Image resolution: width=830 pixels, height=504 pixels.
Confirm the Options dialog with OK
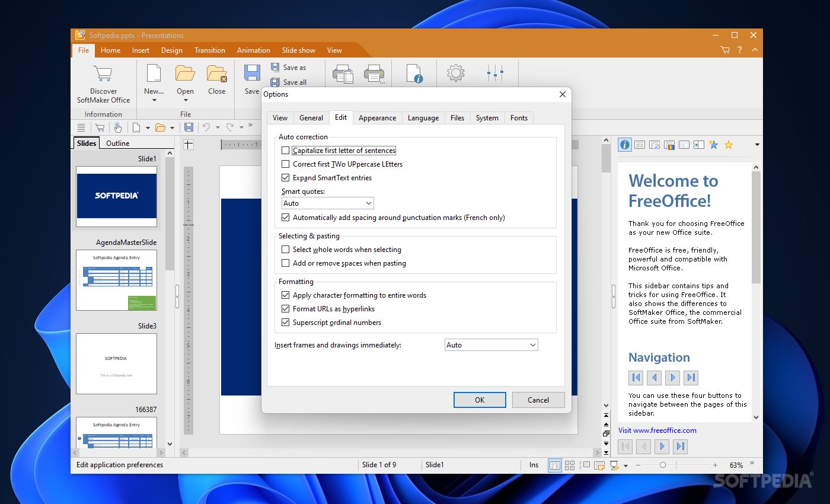pos(480,400)
